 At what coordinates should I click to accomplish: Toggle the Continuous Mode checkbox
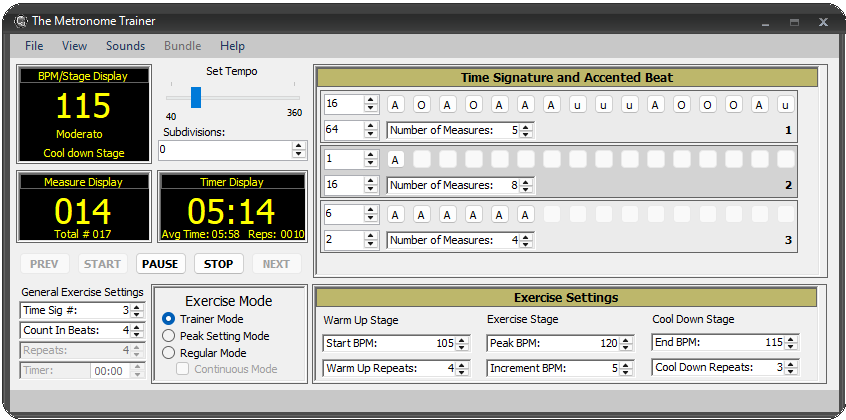tap(183, 369)
